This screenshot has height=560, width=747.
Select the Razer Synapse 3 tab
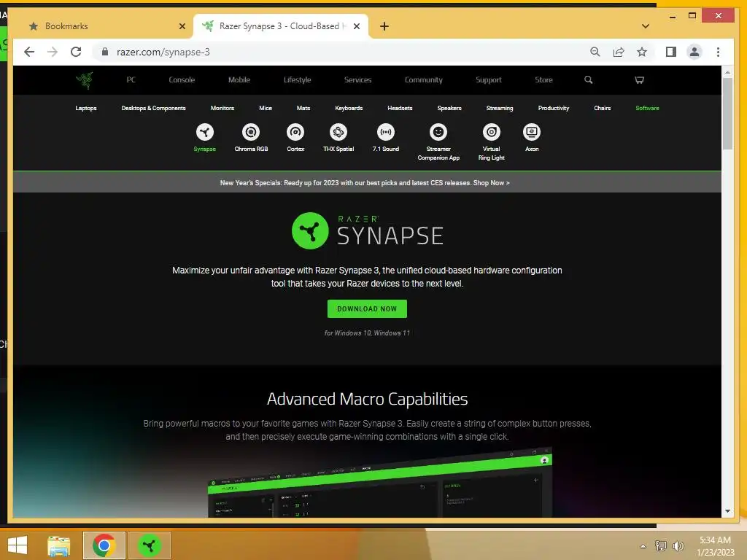[280, 26]
